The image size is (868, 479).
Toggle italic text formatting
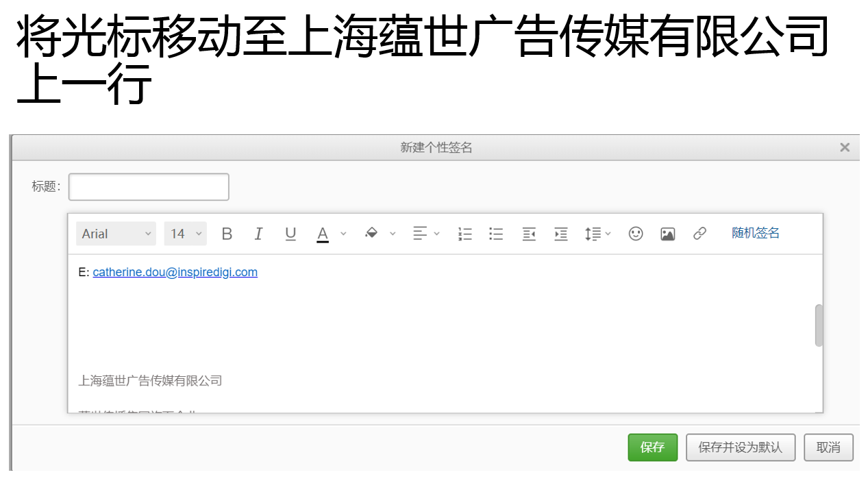tap(258, 234)
